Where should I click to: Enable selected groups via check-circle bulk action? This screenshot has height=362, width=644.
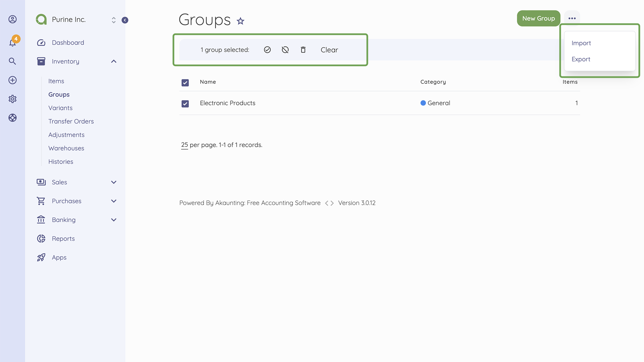267,50
